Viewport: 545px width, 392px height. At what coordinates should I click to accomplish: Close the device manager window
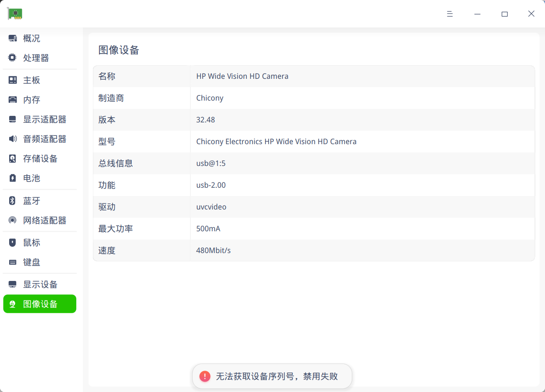(x=531, y=14)
